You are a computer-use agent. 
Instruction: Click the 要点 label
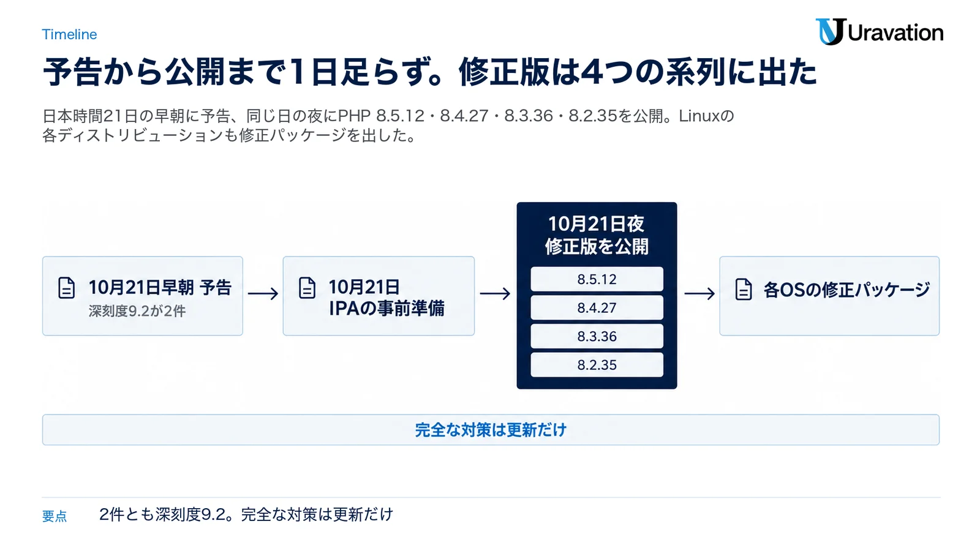click(x=55, y=516)
